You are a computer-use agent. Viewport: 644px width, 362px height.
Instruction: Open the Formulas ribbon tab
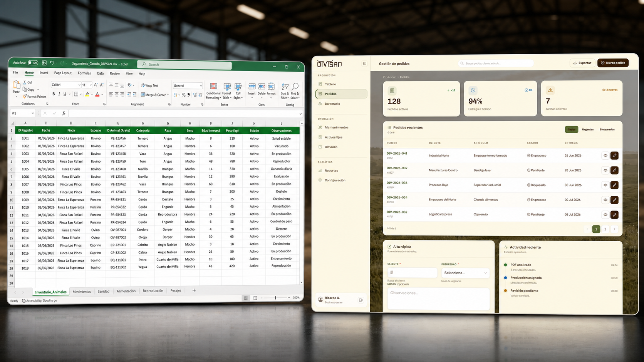(84, 73)
